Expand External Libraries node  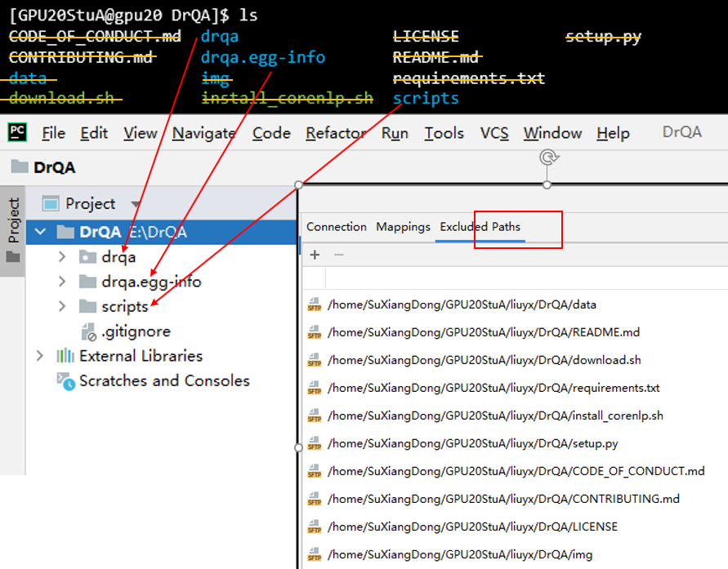(x=40, y=356)
